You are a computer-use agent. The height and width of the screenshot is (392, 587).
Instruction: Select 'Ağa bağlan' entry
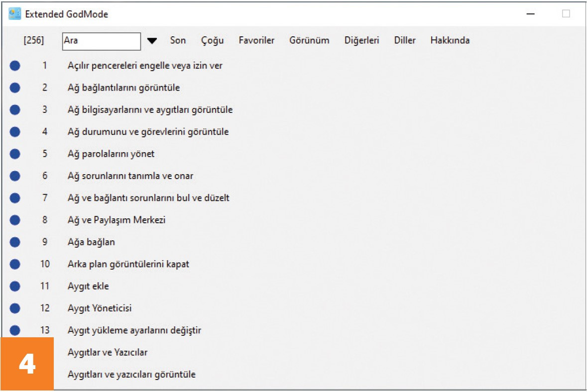91,242
